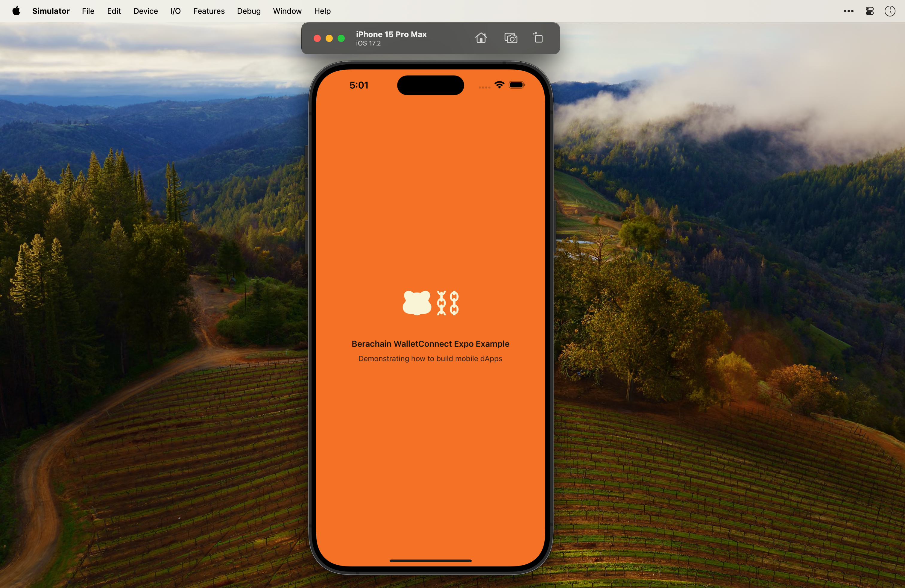The height and width of the screenshot is (588, 905).
Task: Click the rotate device icon in simulator toolbar
Action: point(539,38)
